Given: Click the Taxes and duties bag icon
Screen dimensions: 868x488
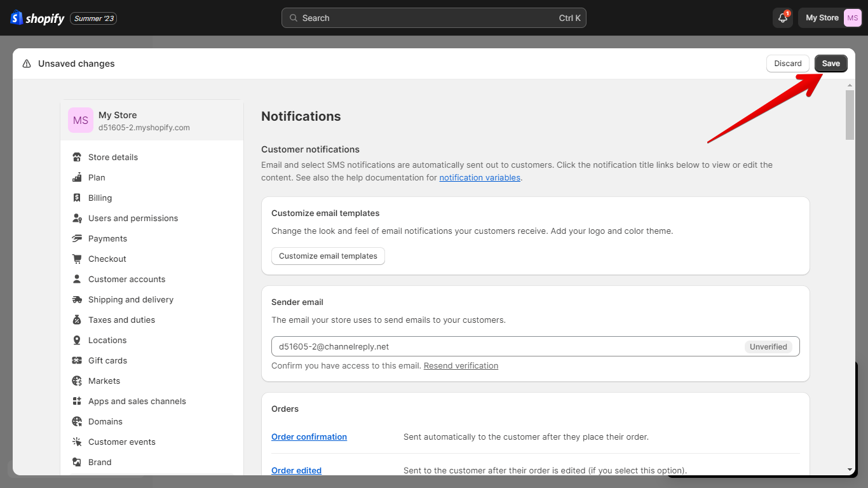Looking at the screenshot, I should [77, 320].
